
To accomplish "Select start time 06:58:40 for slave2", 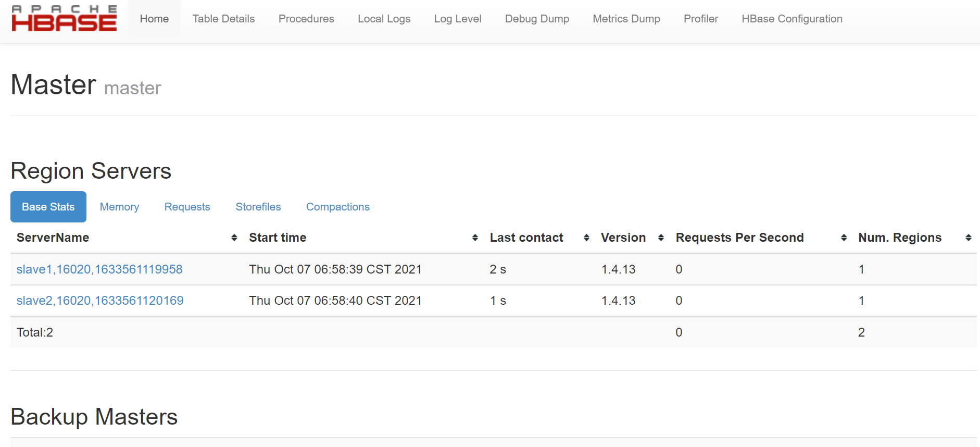I will click(x=335, y=301).
